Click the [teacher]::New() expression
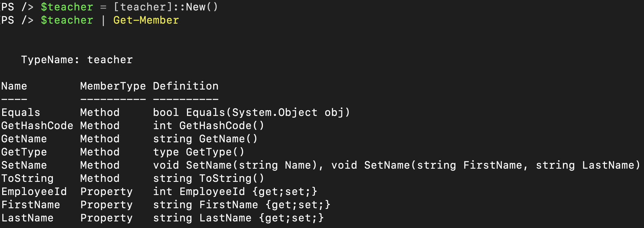644x228 pixels. [166, 7]
